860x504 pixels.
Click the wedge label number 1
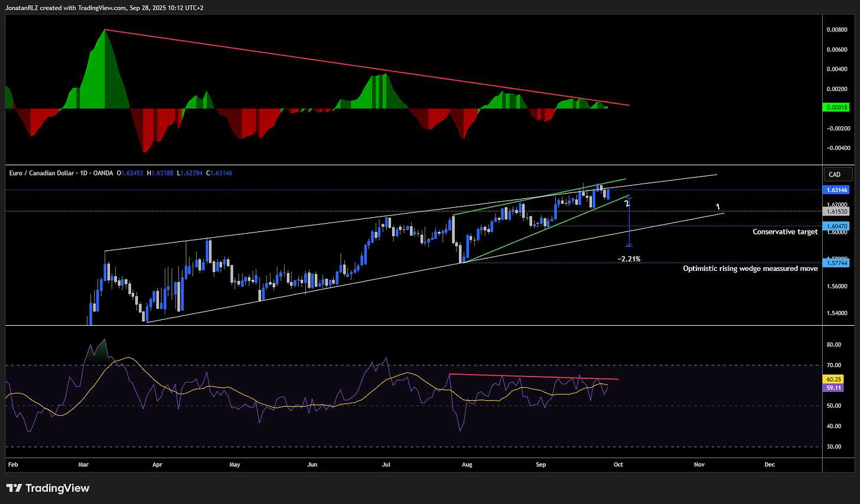[718, 207]
